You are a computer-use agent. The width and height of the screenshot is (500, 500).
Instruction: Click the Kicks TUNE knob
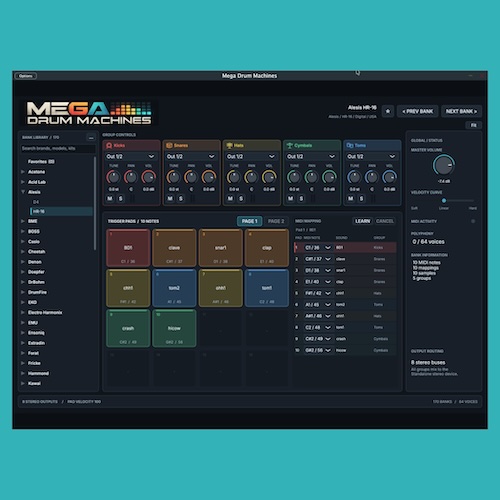click(x=113, y=177)
